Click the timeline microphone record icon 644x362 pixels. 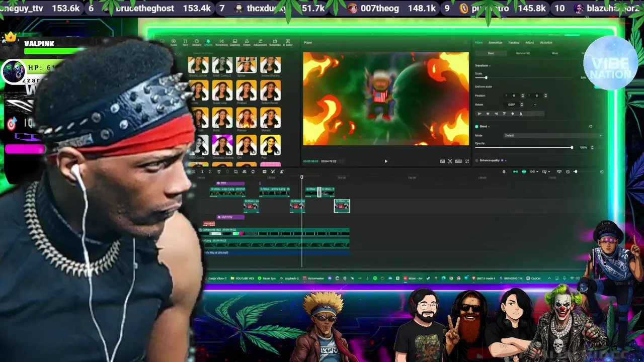point(504,171)
